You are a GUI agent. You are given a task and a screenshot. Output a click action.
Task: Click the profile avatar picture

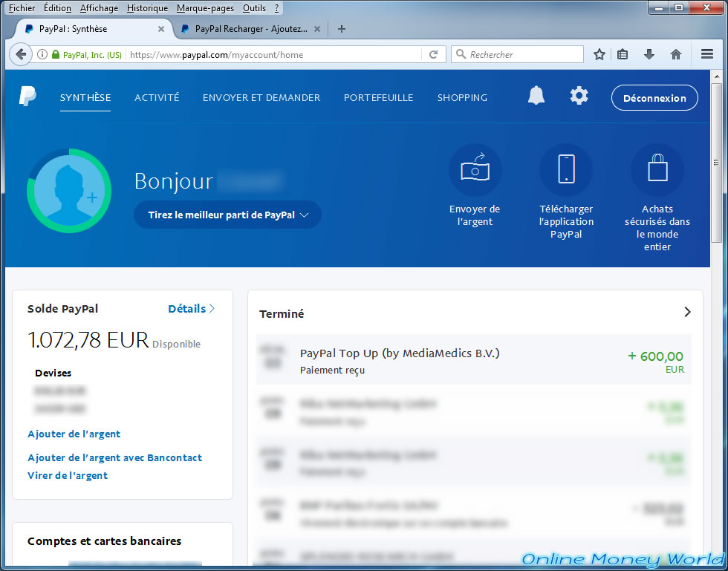(69, 191)
